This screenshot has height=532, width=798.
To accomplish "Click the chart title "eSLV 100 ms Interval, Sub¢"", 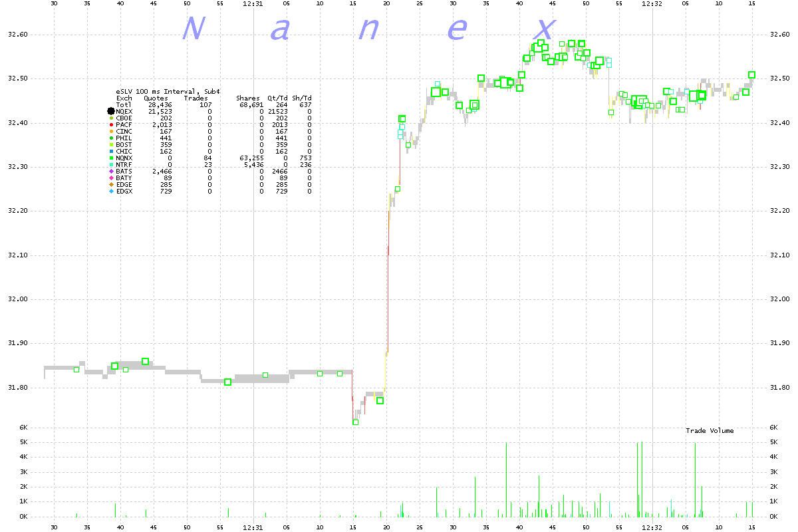I will [x=168, y=92].
